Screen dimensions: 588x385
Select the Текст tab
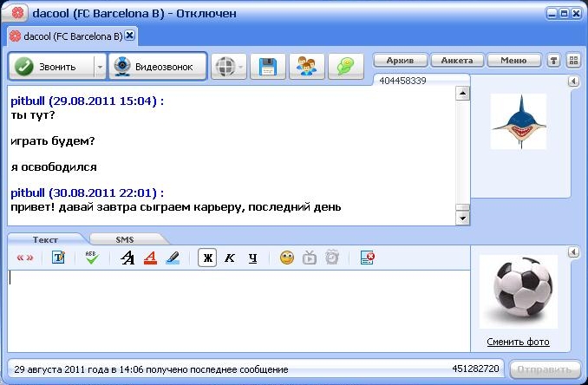(x=45, y=239)
